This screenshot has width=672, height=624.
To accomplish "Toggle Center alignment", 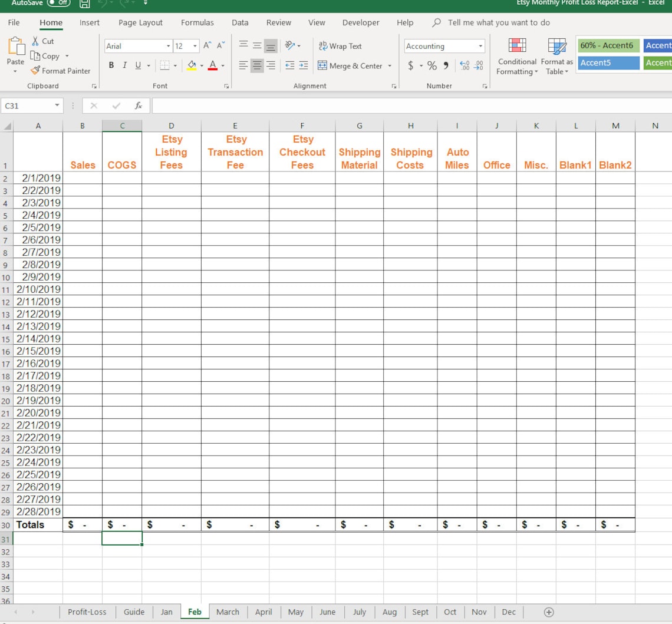I will point(256,65).
